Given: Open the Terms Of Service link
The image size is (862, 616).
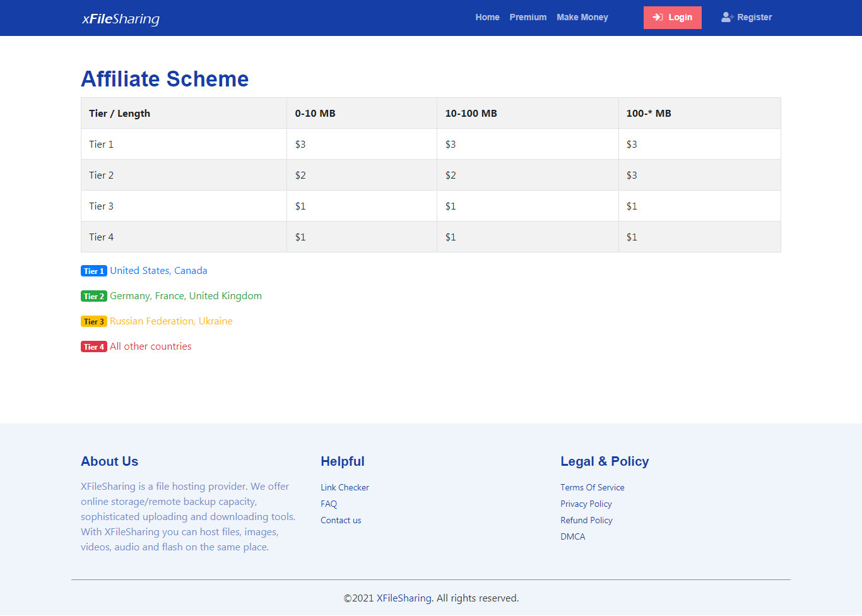Looking at the screenshot, I should coord(593,487).
